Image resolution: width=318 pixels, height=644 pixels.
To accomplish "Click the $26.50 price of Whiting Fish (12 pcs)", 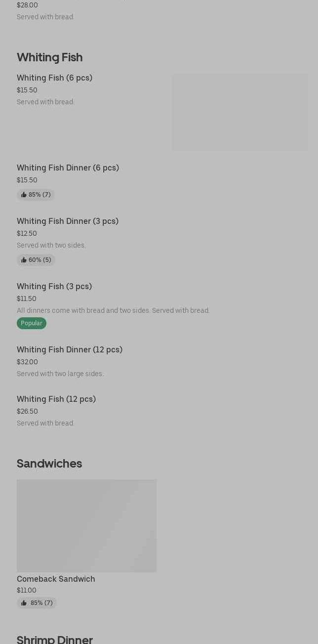I will pyautogui.click(x=27, y=411).
